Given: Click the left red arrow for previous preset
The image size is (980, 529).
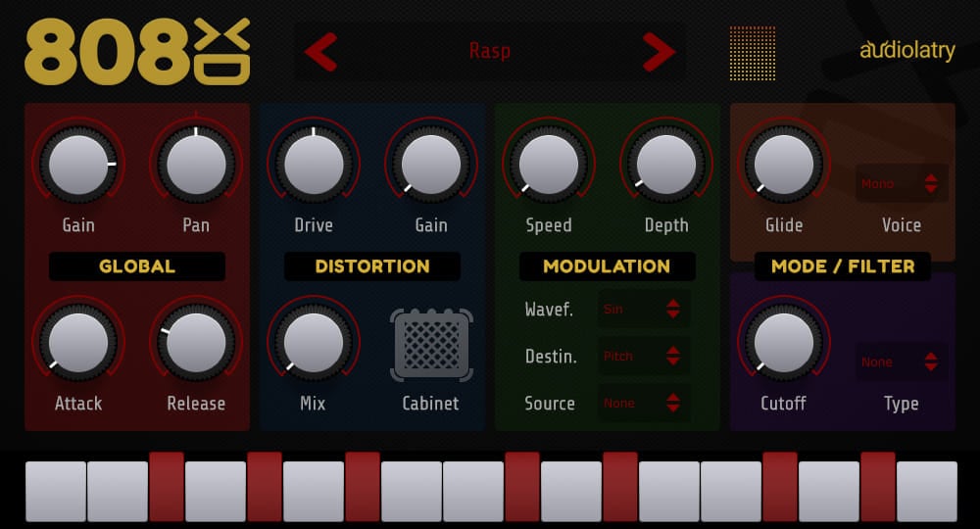Looking at the screenshot, I should pyautogui.click(x=320, y=52).
